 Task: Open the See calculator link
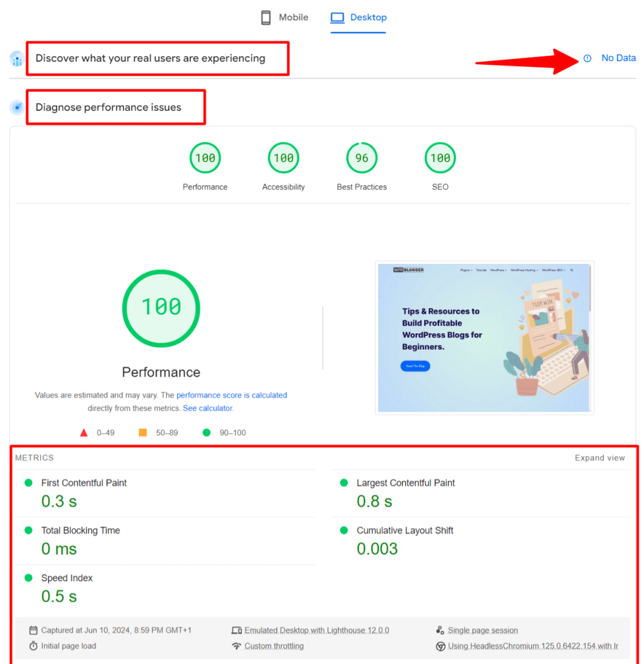208,409
